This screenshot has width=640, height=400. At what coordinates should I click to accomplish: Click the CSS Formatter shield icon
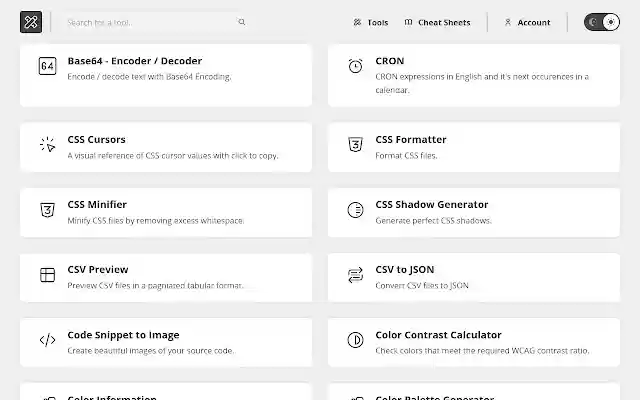pyautogui.click(x=355, y=145)
